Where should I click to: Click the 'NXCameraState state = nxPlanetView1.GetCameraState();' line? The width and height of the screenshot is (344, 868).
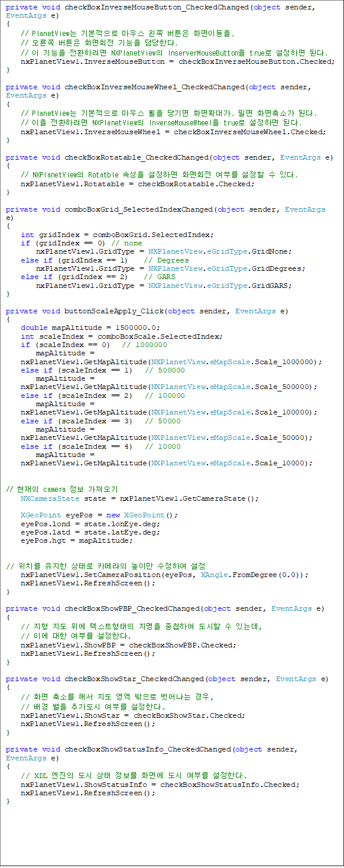(x=139, y=498)
